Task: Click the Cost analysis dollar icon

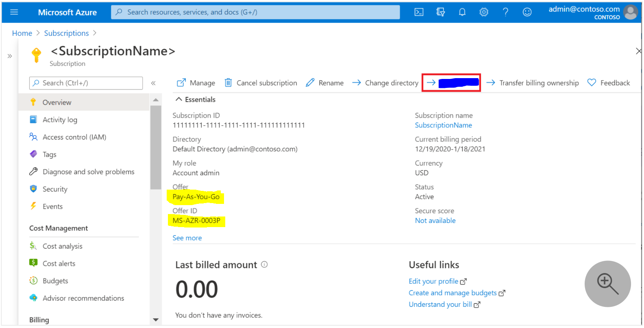Action: tap(33, 246)
